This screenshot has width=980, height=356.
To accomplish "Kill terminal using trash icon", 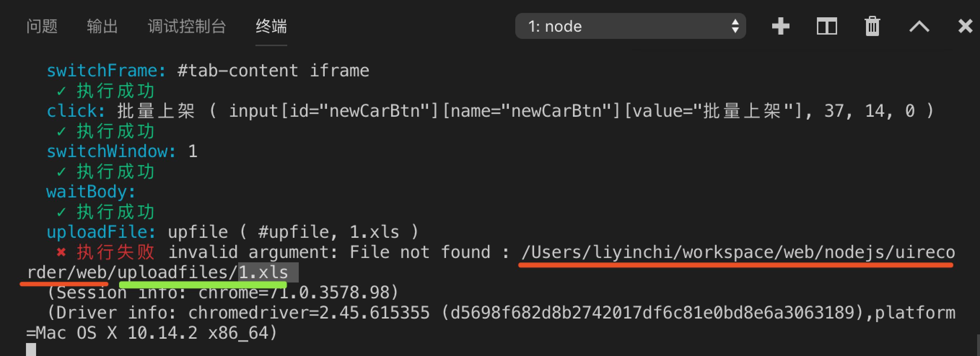I will click(x=872, y=26).
